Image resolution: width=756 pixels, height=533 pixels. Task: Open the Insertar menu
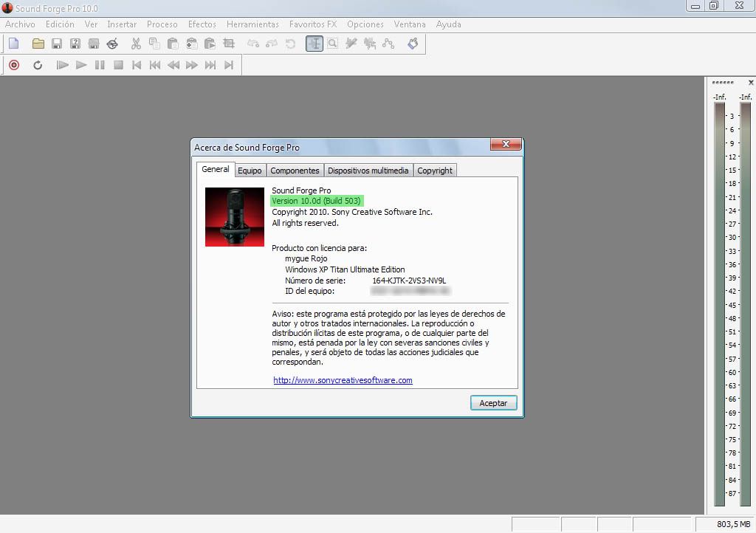(x=122, y=24)
